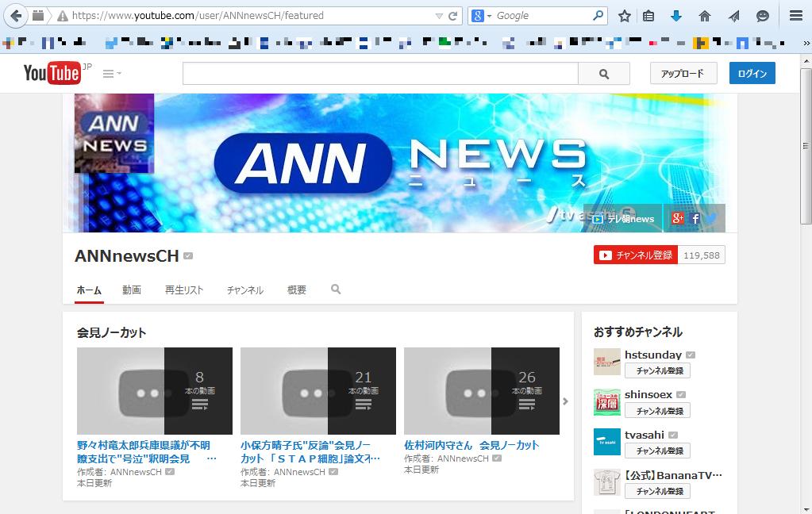This screenshot has height=514, width=812.
Task: Subscribe via the red チャンネル登録 button
Action: coord(636,255)
